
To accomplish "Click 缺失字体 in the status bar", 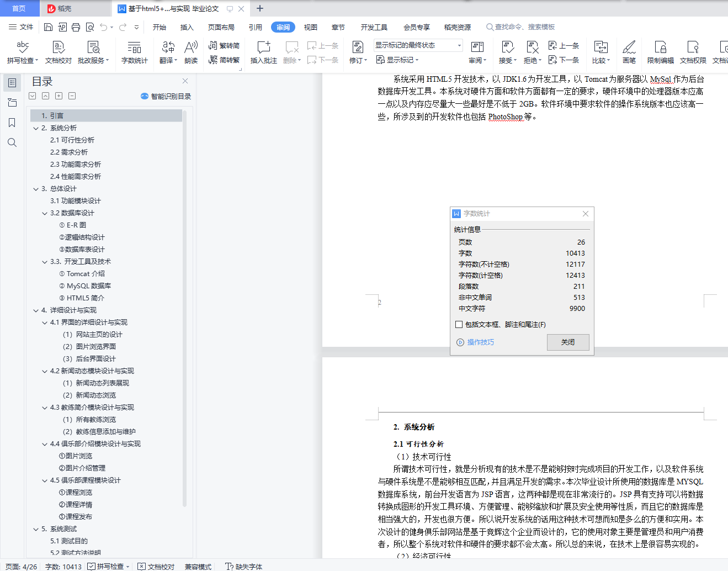I will [244, 567].
